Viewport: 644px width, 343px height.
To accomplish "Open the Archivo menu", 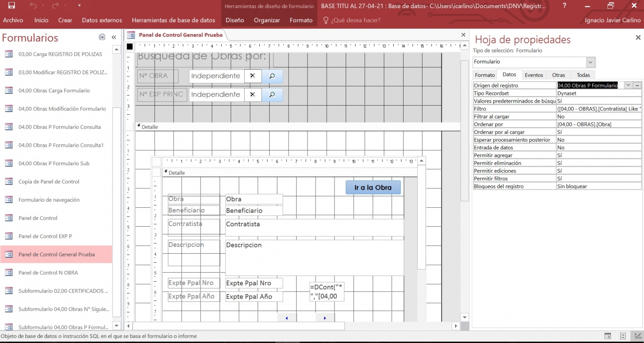I will (13, 20).
